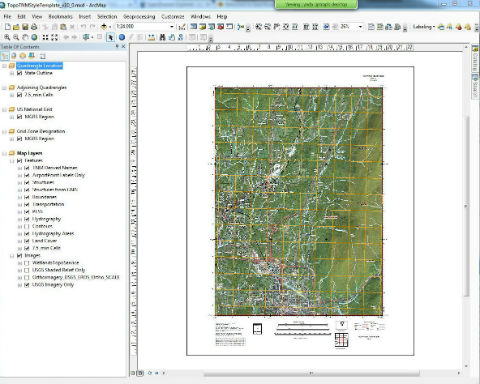Toggle the Hydrography layer checkbox
The height and width of the screenshot is (384, 480).
point(27,219)
